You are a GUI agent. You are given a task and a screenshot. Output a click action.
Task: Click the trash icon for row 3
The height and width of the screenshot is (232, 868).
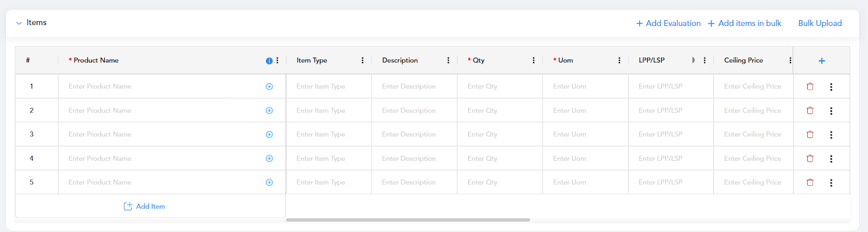click(810, 134)
